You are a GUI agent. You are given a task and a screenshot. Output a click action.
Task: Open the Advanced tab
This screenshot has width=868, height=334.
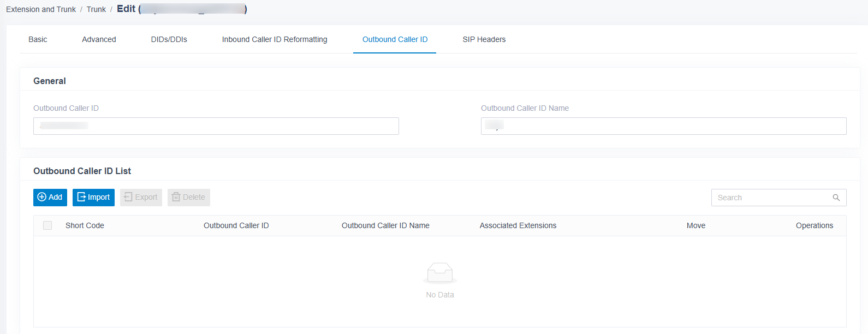[x=99, y=39]
